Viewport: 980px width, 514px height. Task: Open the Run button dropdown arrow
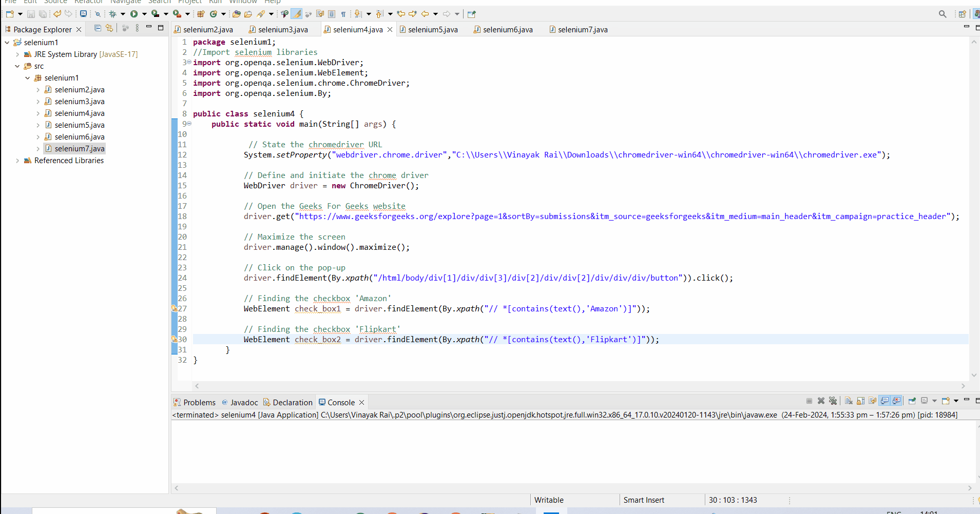point(144,14)
